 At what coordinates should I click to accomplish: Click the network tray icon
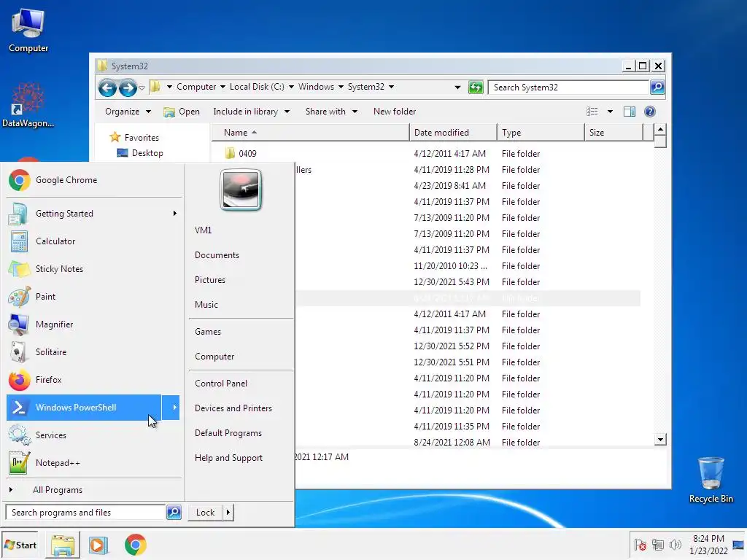tap(658, 544)
